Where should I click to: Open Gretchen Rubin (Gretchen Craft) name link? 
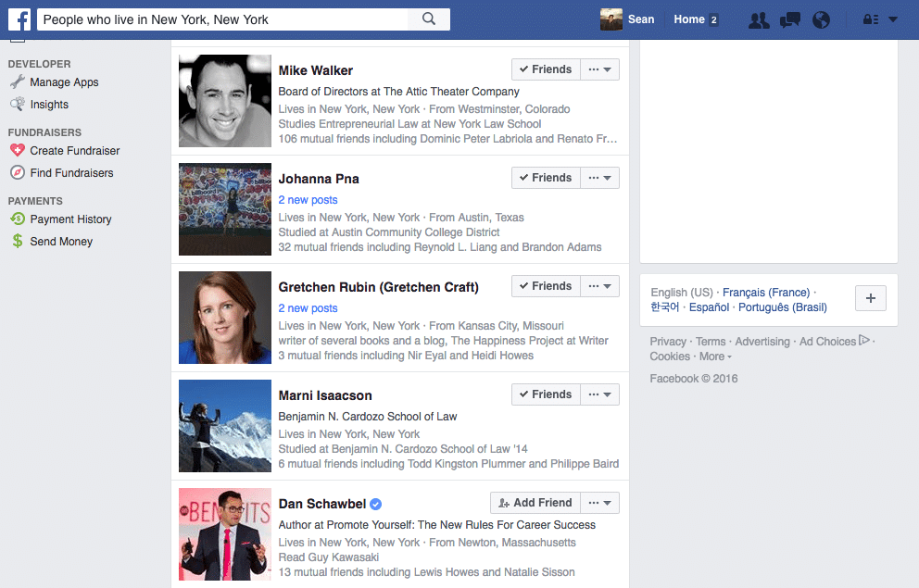tap(378, 287)
